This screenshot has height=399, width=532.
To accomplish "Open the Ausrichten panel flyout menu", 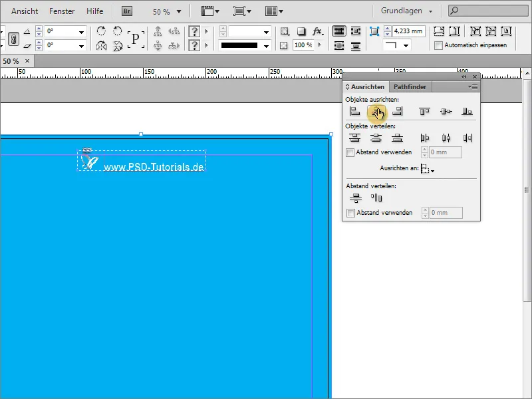I will point(473,87).
